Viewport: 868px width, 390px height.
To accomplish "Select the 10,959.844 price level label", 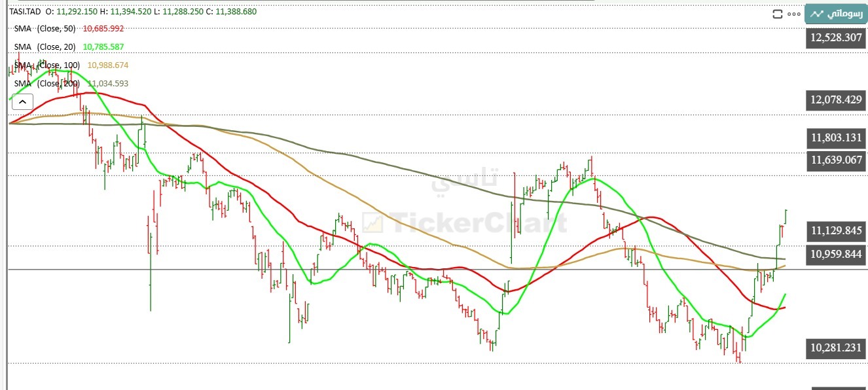I will click(x=836, y=254).
